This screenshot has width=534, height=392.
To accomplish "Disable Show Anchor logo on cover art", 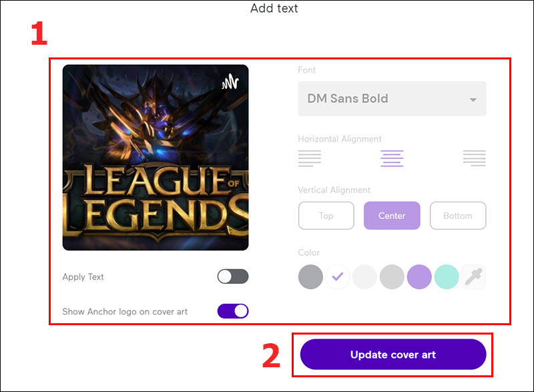I will [233, 311].
